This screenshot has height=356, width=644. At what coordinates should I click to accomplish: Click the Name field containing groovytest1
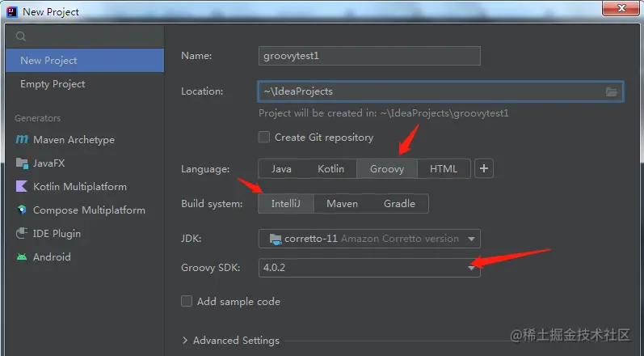point(369,56)
